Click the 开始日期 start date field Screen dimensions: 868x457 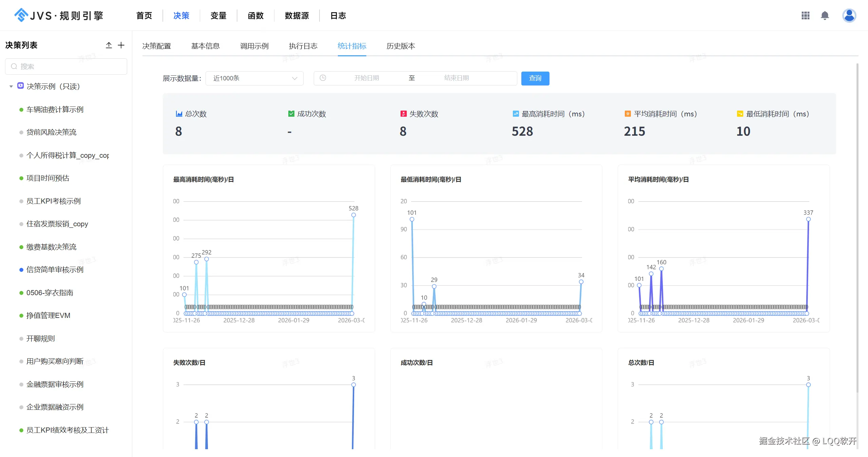point(366,78)
